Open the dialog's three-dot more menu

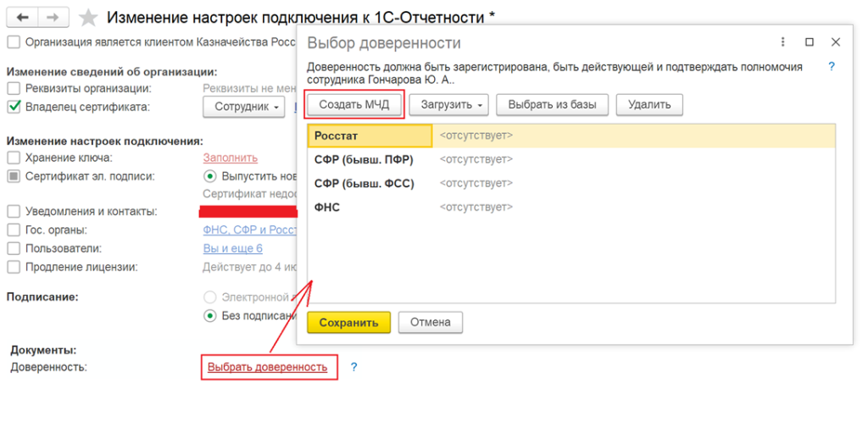tap(782, 42)
